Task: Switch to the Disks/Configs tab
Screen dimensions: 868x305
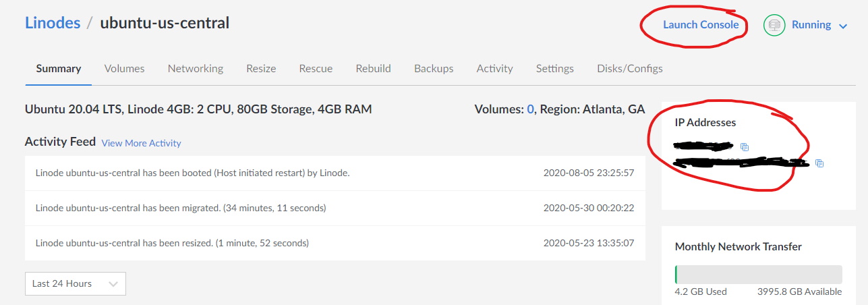Action: 630,69
